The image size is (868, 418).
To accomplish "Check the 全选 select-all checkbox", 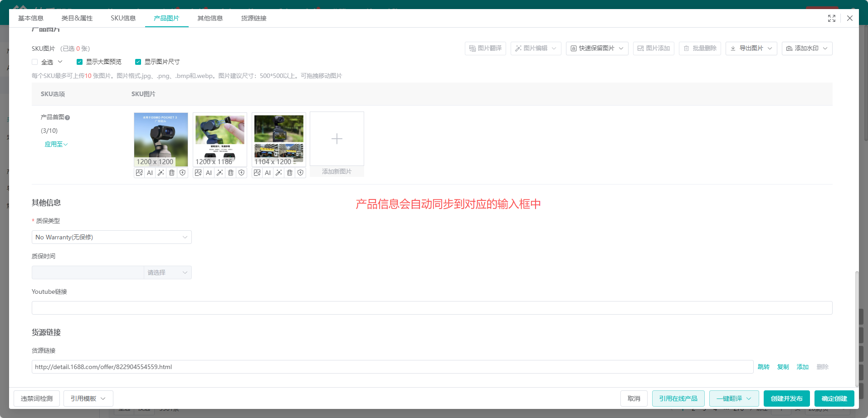I will (x=35, y=62).
